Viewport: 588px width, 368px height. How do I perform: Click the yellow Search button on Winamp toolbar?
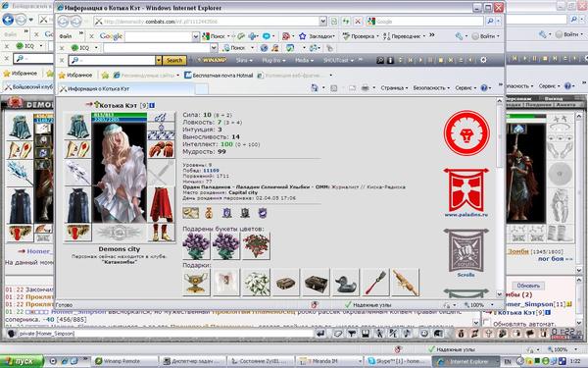[174, 60]
